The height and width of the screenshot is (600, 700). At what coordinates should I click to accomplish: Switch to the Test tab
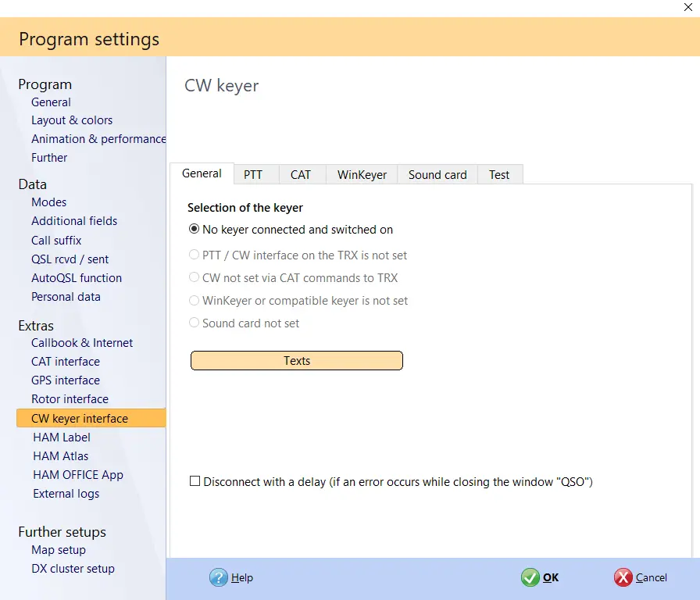pos(499,174)
